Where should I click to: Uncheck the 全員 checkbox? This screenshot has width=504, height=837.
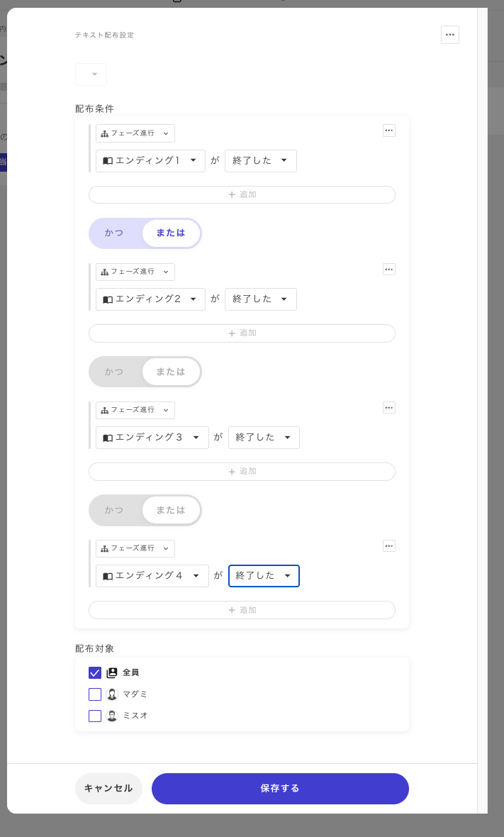(x=95, y=672)
